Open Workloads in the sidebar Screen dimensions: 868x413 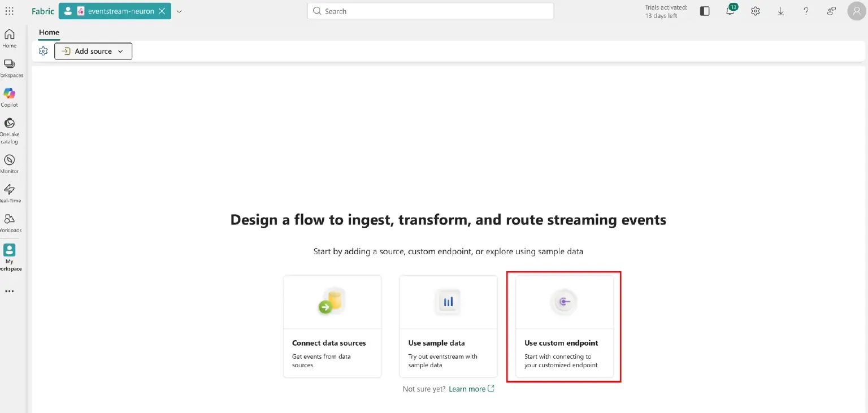10,223
